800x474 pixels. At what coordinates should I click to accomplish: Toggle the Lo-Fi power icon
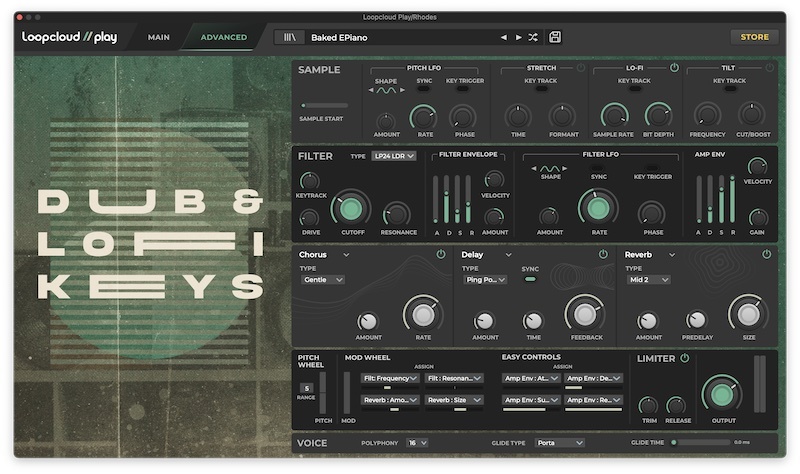pos(674,68)
